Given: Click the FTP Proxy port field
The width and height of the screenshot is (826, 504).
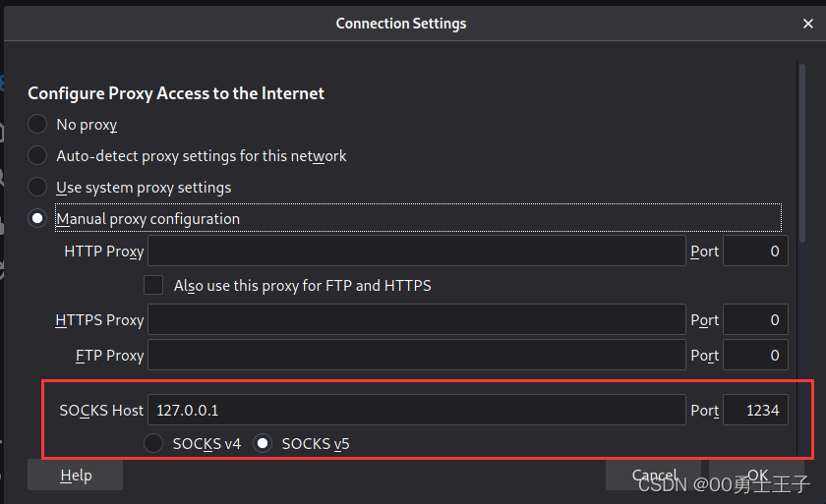Looking at the screenshot, I should coord(755,355).
